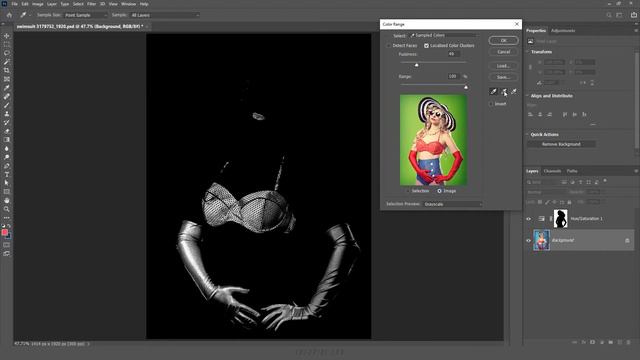This screenshot has width=640, height=360.
Task: Switch to the Channels tab
Action: (552, 171)
